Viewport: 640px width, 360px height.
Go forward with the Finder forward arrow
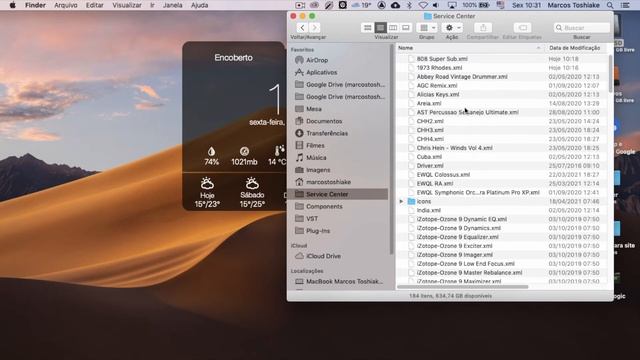(x=314, y=28)
